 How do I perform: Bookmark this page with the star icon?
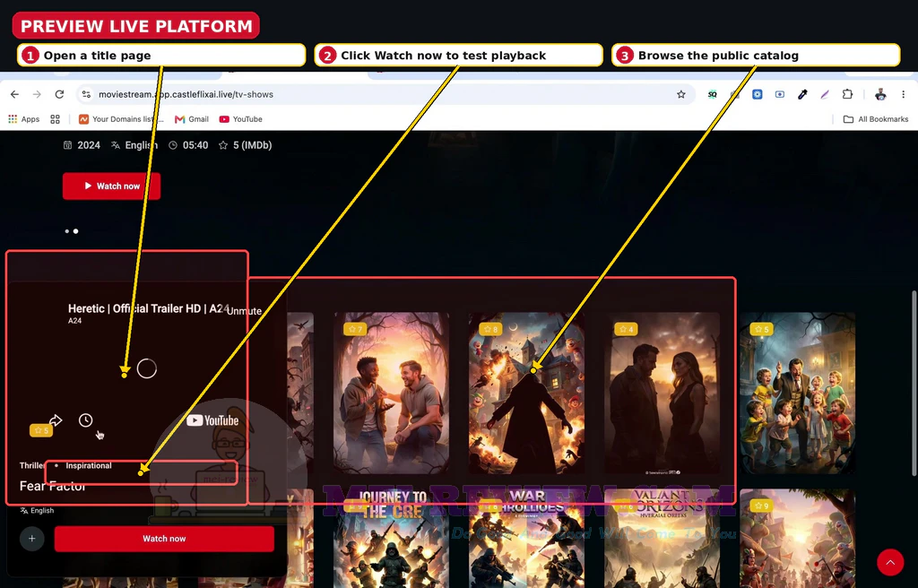coord(681,94)
